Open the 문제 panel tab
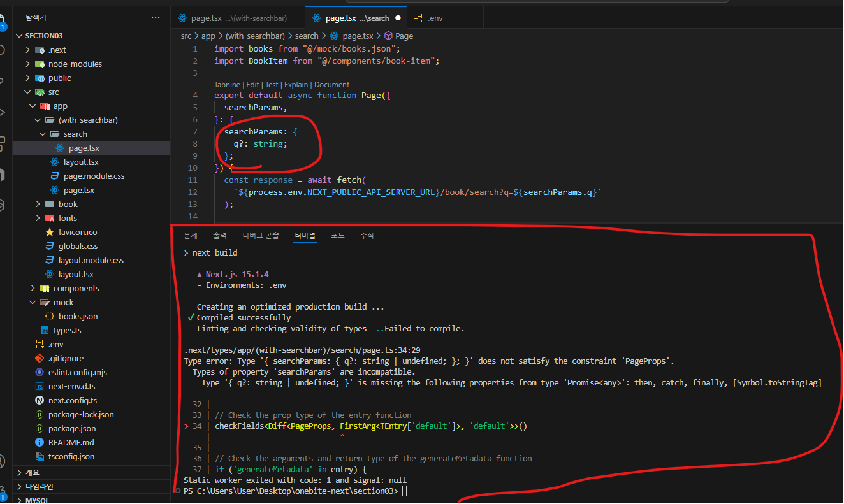The height and width of the screenshot is (504, 844). click(x=191, y=236)
